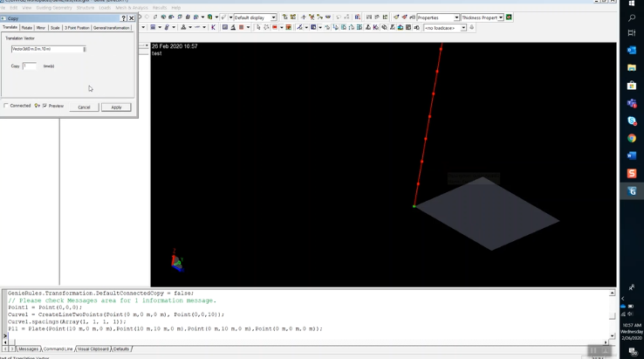
Task: Click the gray plate in the 3D view
Action: point(487,214)
